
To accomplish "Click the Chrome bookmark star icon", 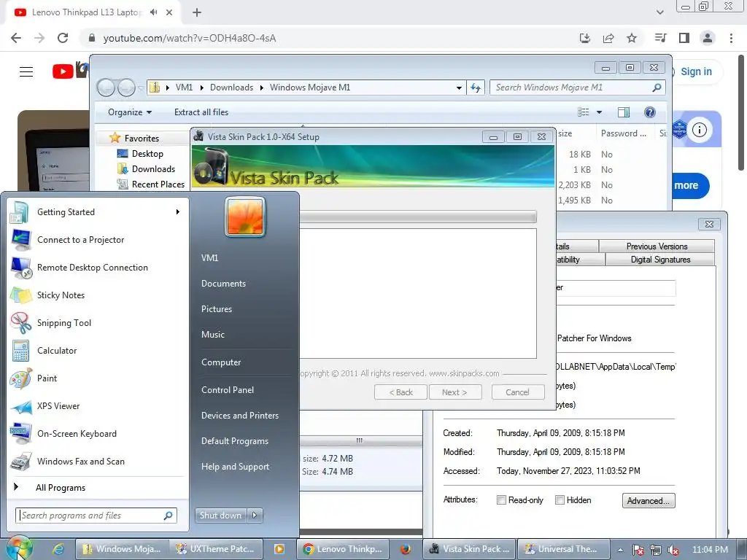I will click(x=632, y=38).
